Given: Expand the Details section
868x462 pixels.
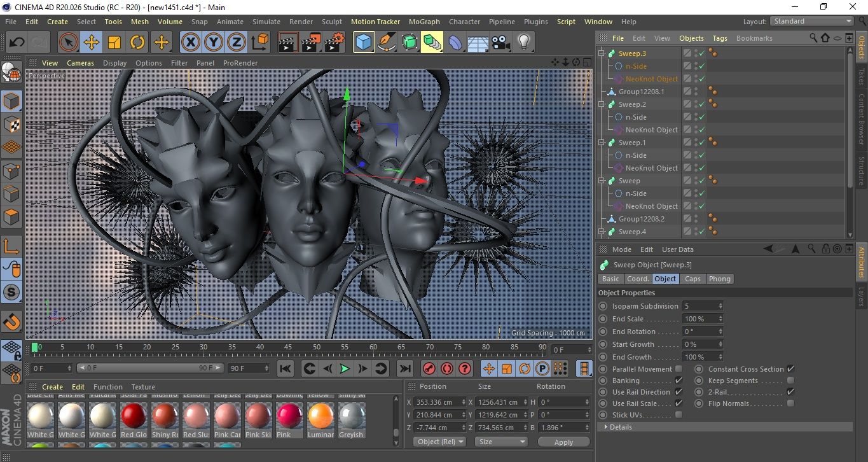Looking at the screenshot, I should click(x=617, y=427).
